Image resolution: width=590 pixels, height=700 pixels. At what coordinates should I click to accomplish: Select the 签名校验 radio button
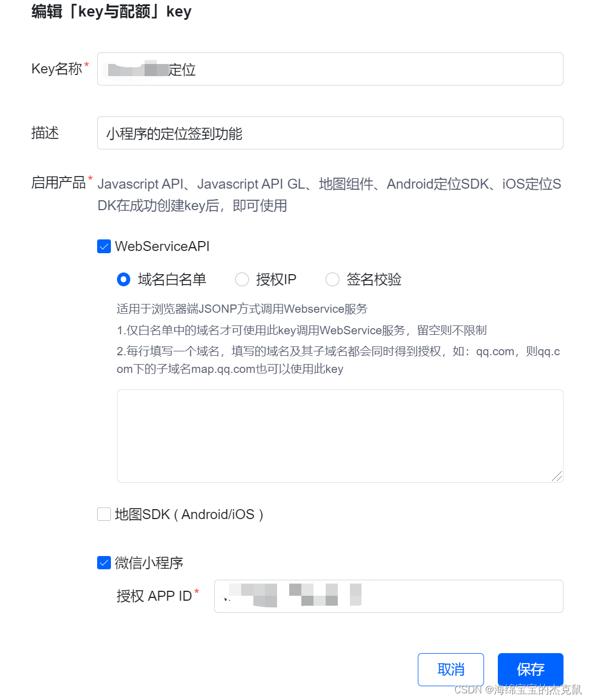coord(332,280)
